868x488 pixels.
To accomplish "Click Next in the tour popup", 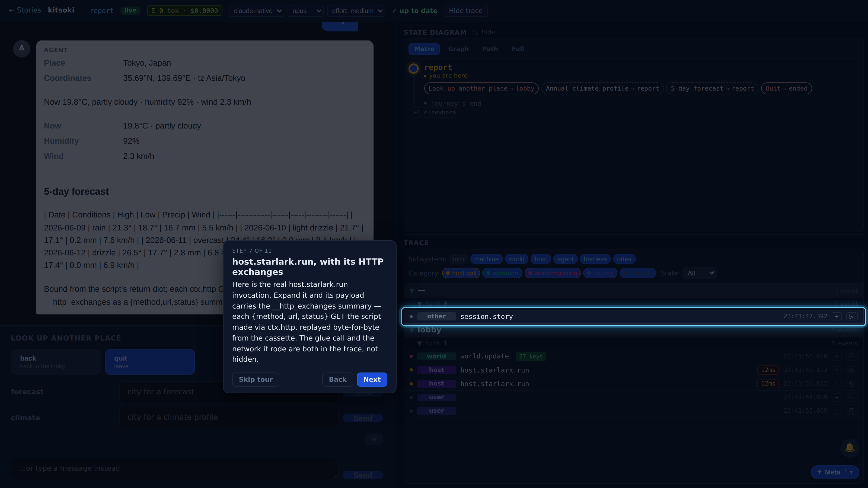I will tap(372, 380).
